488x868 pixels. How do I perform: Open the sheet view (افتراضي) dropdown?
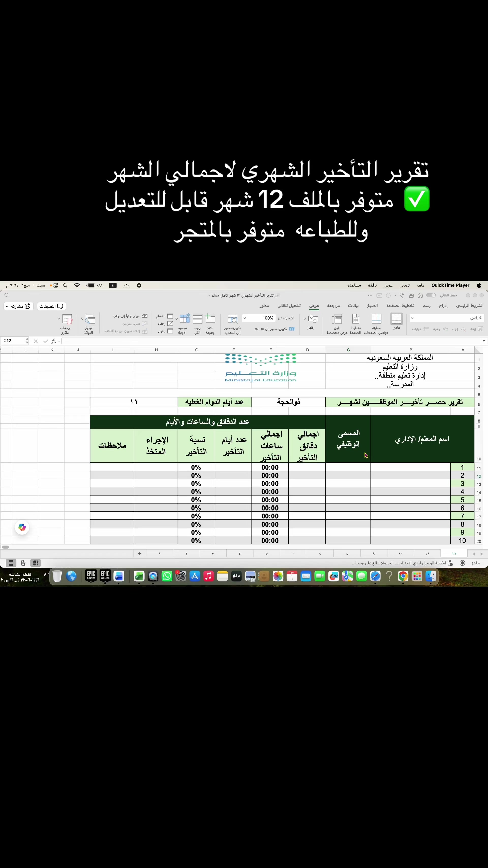[x=447, y=318]
